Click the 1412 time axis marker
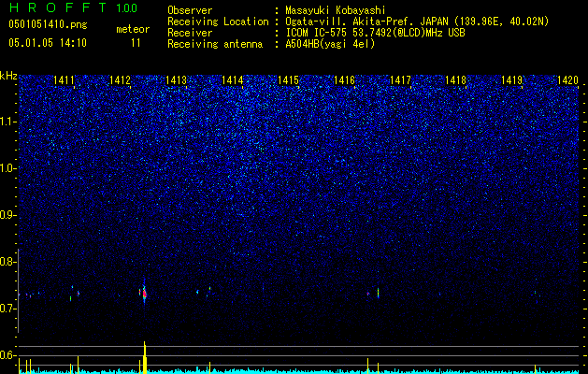The image size is (588, 374). tap(120, 79)
